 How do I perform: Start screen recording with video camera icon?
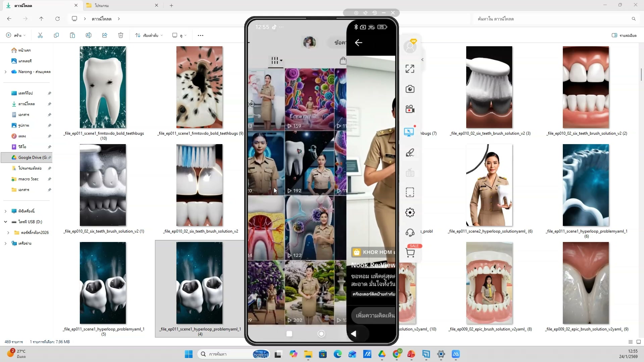pos(410,109)
